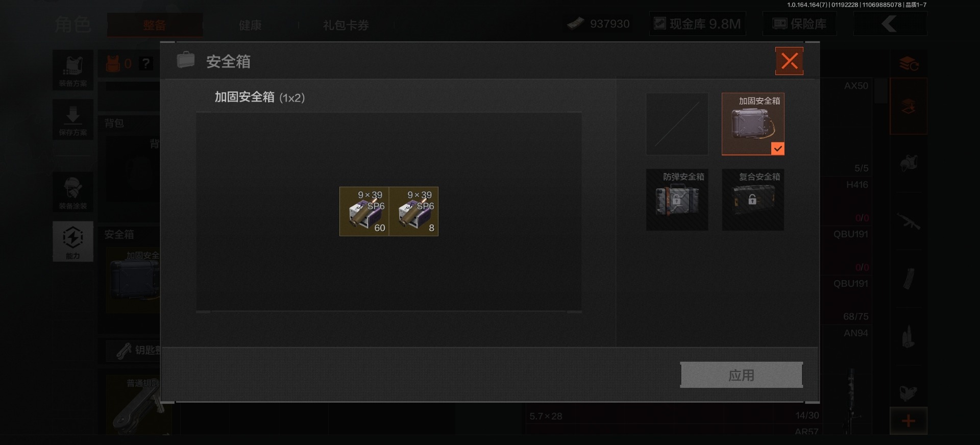The height and width of the screenshot is (445, 980).
Task: Select the locked 复合安全箱 case
Action: click(x=753, y=200)
